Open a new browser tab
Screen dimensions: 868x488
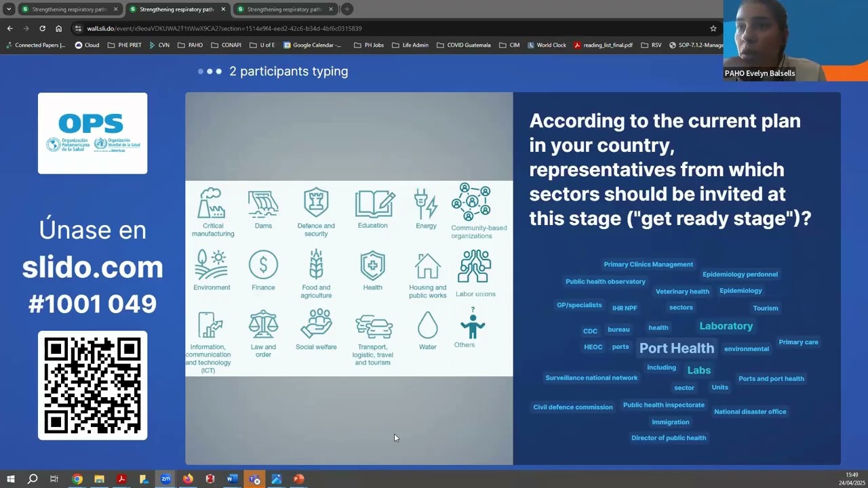(x=347, y=9)
